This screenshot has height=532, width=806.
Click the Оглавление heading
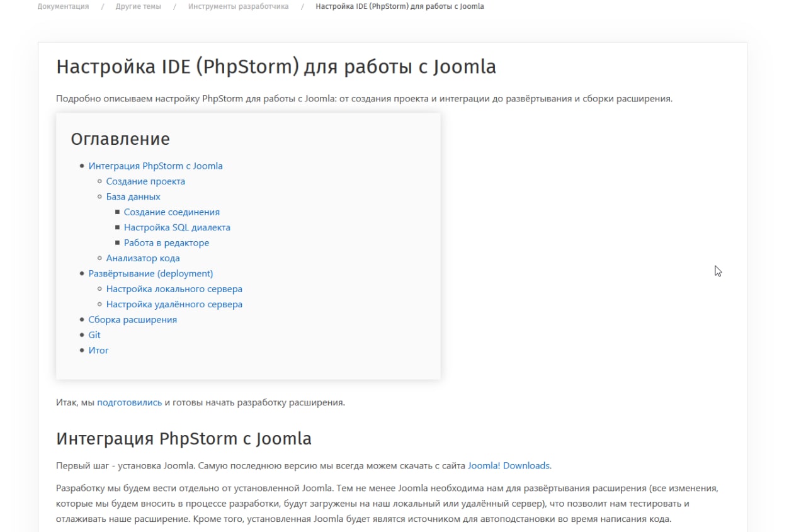point(120,139)
